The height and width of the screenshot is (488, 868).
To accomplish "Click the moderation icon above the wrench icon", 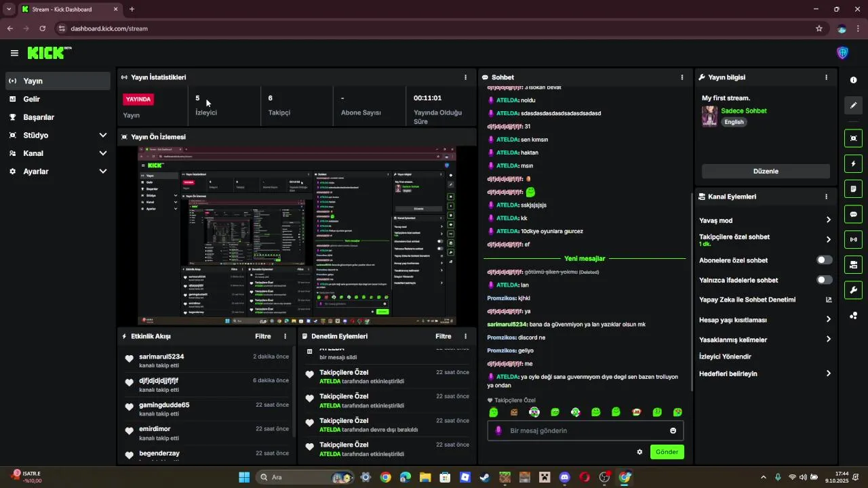I will pyautogui.click(x=853, y=264).
